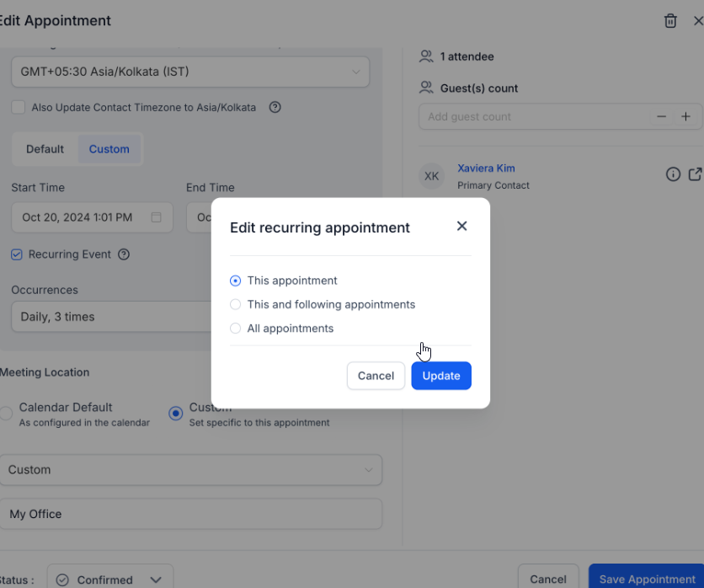Click the calendar icon in Start Time field
The height and width of the screenshot is (588, 704).
click(x=156, y=217)
